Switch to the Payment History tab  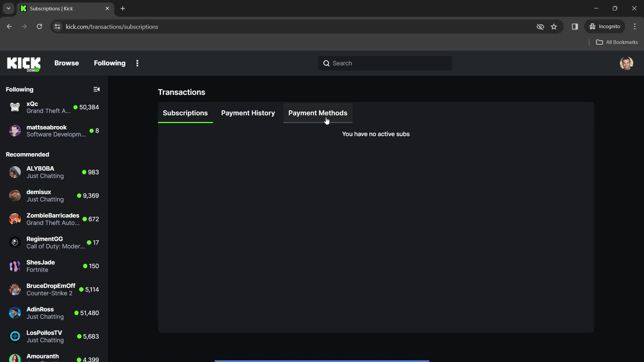(x=248, y=113)
